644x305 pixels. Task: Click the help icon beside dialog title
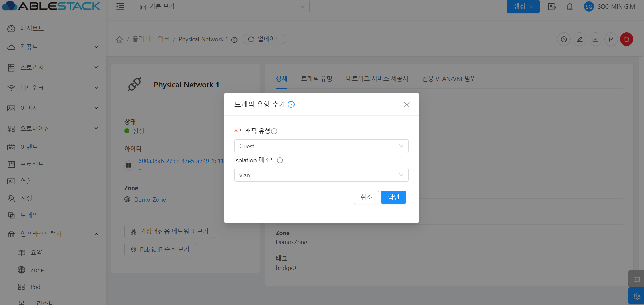[291, 104]
